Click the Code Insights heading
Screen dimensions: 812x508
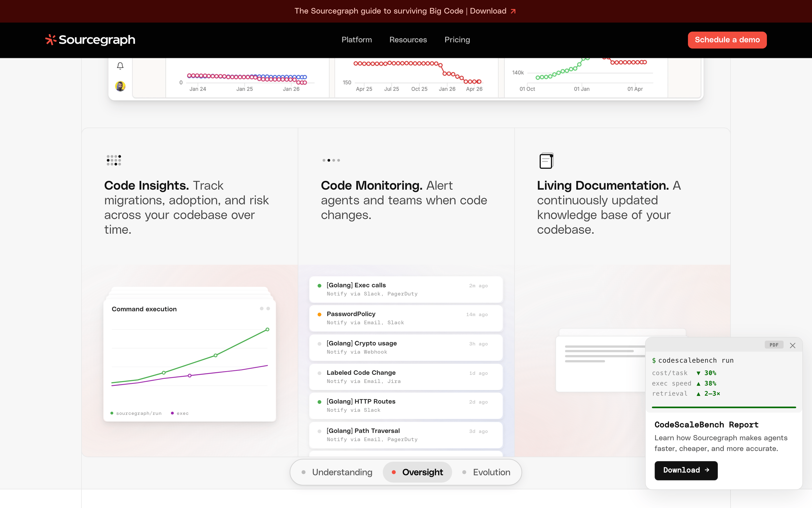tap(147, 185)
